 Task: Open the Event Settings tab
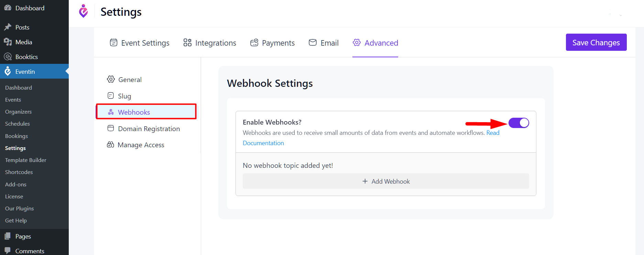140,43
